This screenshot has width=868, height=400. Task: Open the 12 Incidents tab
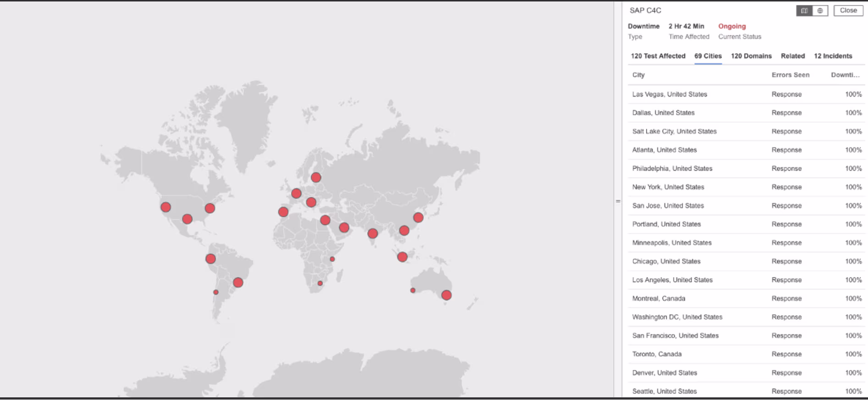click(833, 56)
